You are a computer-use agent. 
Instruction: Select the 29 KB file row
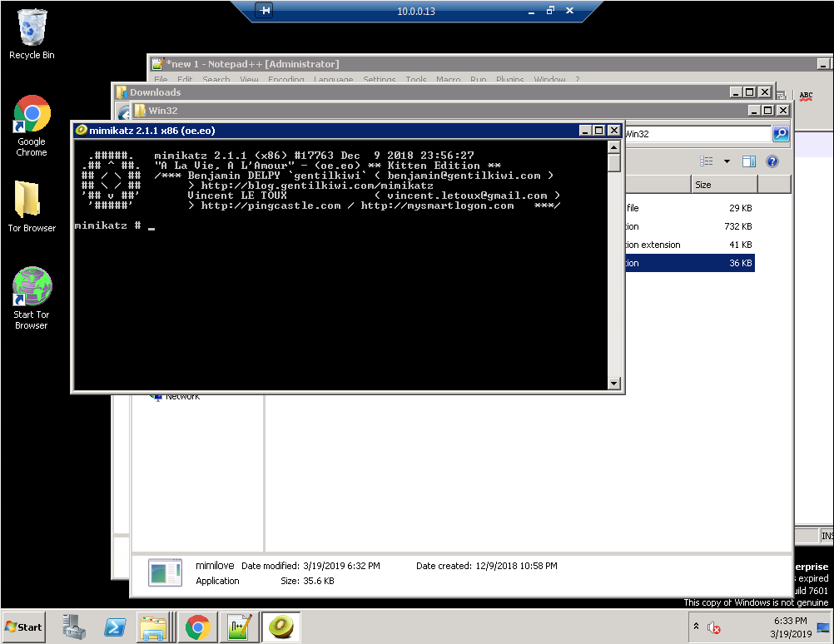coord(690,208)
